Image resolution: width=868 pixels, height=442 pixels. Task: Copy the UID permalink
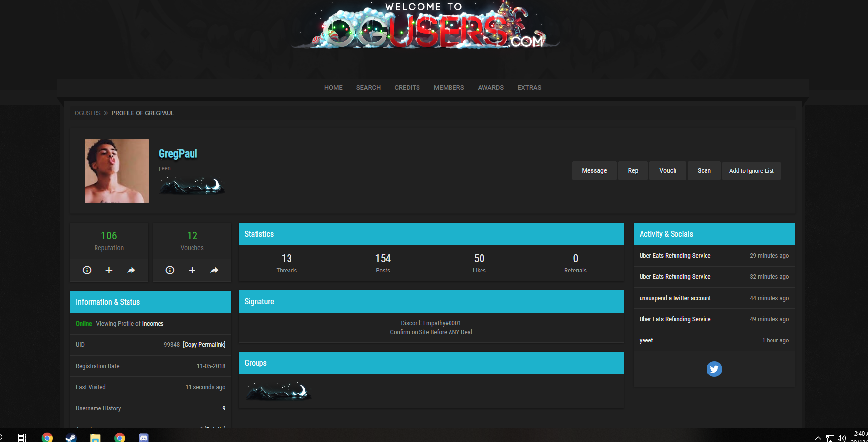tap(204, 345)
